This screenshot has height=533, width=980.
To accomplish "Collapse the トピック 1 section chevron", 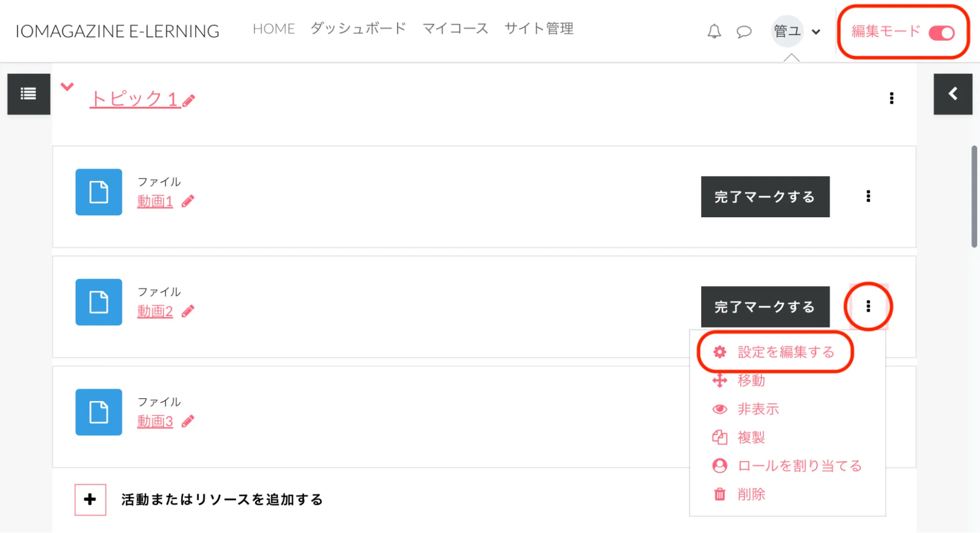I will tap(67, 87).
